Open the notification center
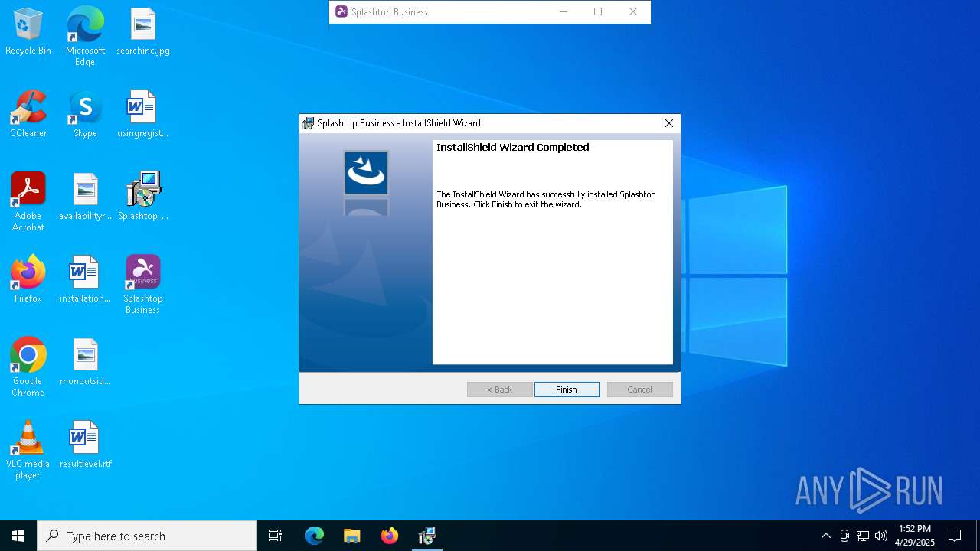Image resolution: width=980 pixels, height=551 pixels. 955,536
